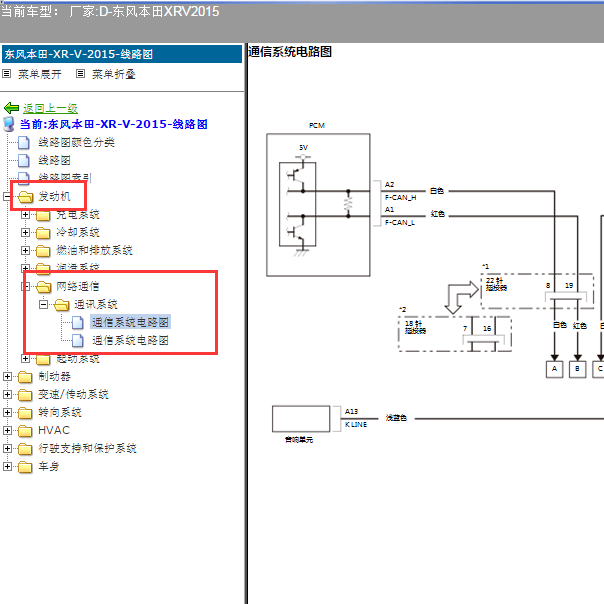The height and width of the screenshot is (604, 604).
Task: Click connector box A in the diagram
Action: tap(554, 369)
